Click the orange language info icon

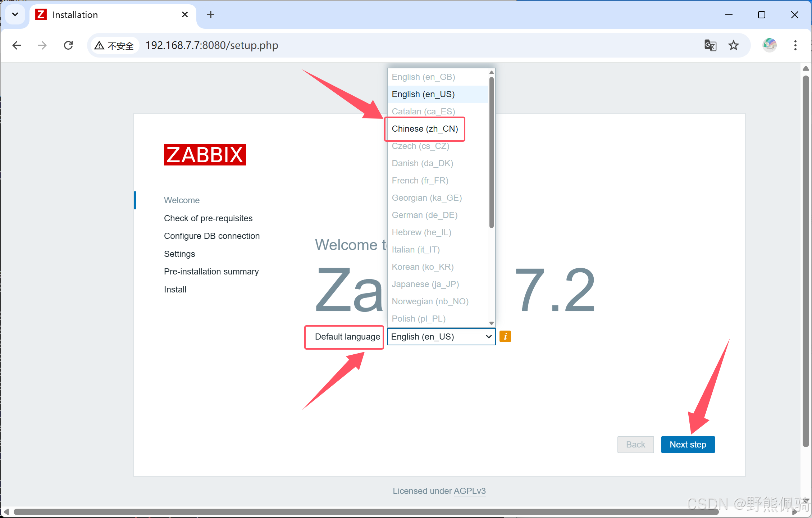[x=505, y=336]
